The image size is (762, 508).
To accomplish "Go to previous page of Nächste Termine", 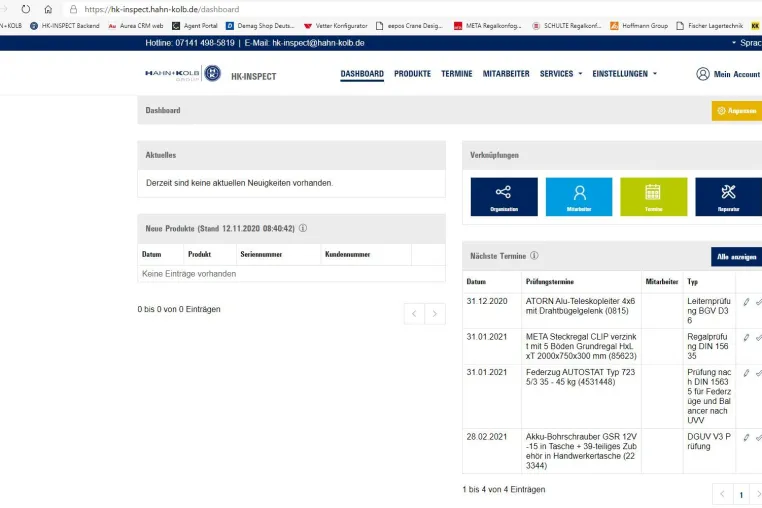I will [x=722, y=494].
